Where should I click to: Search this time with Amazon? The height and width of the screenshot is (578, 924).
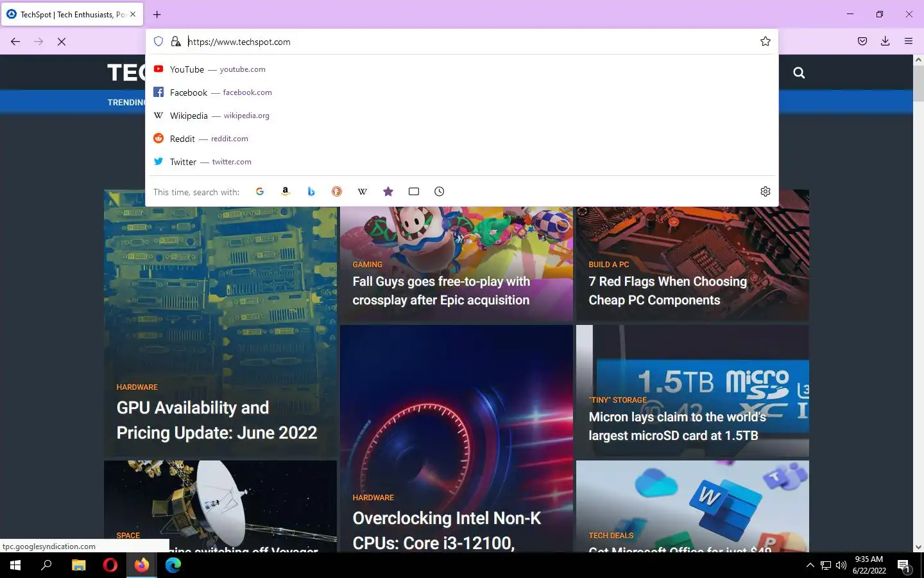tap(286, 191)
